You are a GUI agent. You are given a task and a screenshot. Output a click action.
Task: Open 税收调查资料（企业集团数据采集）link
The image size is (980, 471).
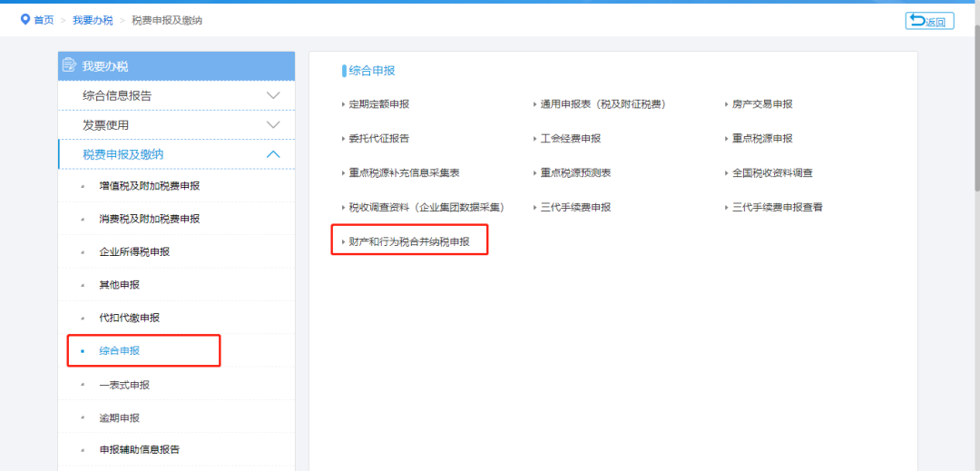pos(426,208)
